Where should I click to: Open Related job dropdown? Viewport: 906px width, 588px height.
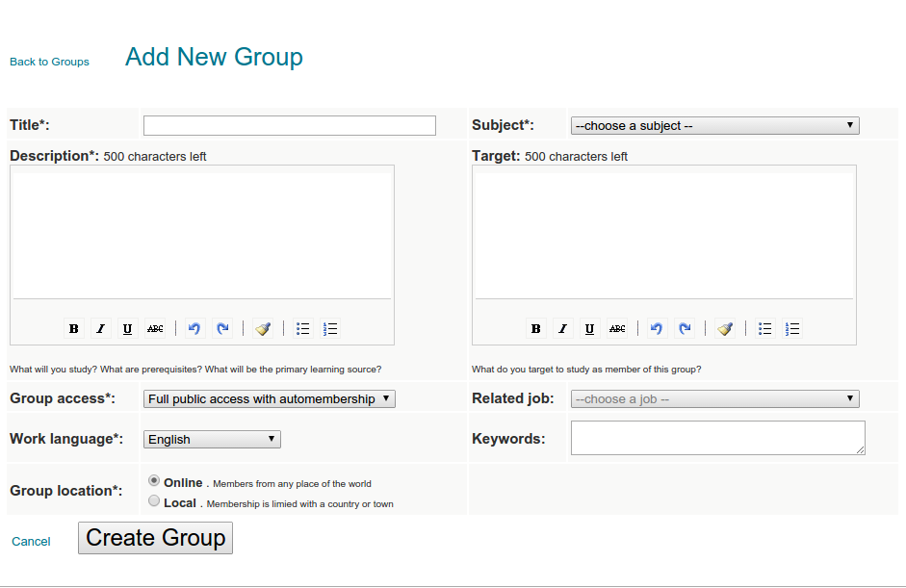coord(714,399)
